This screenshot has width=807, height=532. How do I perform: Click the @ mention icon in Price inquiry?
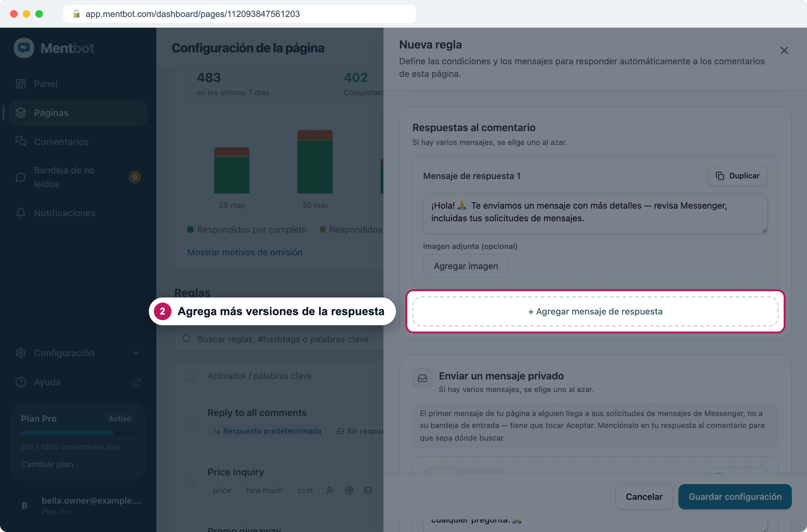349,490
